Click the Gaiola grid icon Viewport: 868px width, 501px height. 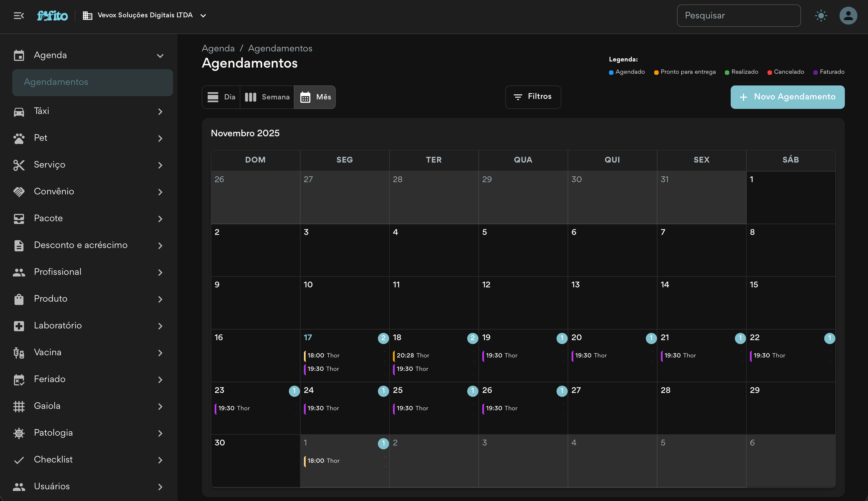(19, 406)
